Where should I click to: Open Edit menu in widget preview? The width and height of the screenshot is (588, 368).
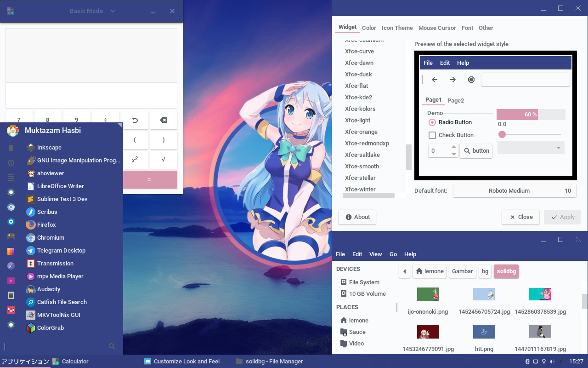point(445,63)
